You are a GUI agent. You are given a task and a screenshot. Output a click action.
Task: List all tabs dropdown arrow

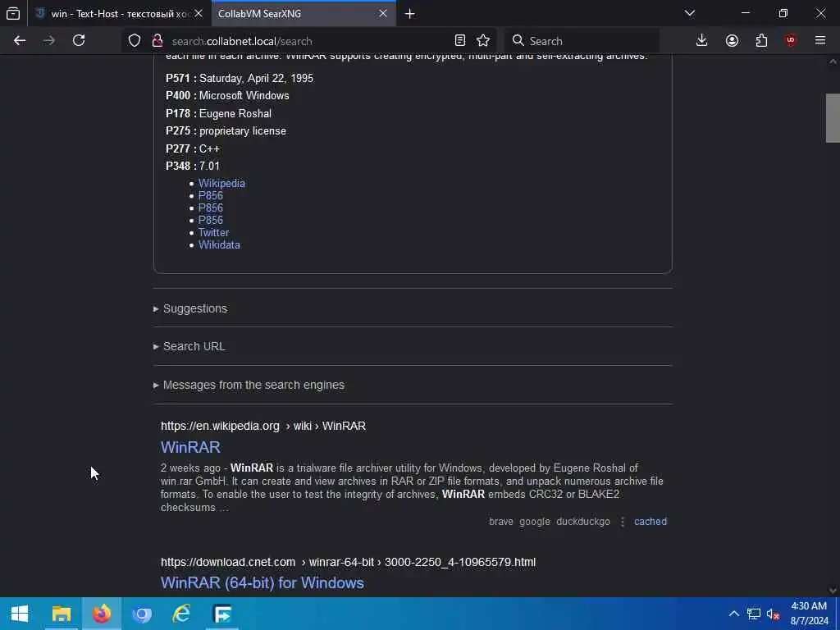point(690,13)
